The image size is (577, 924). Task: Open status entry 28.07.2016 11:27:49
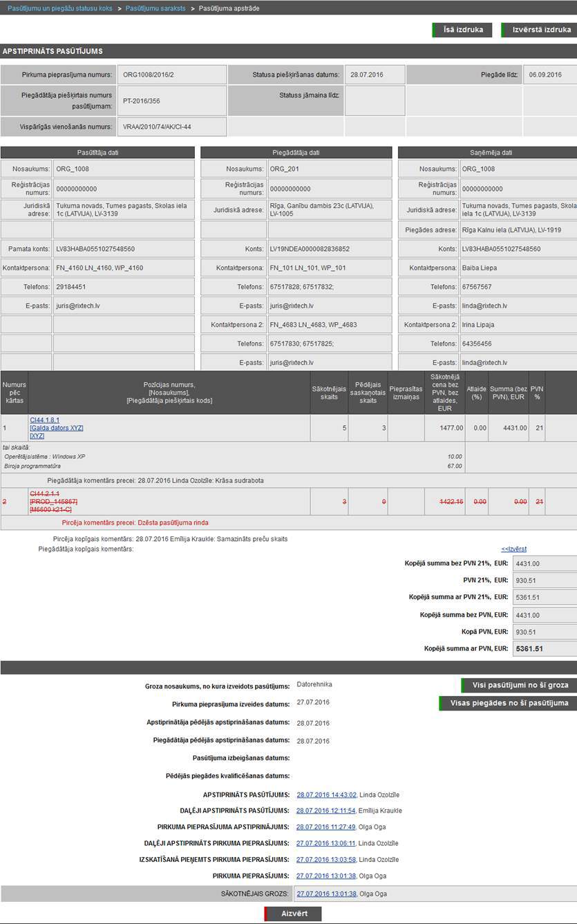[x=326, y=827]
